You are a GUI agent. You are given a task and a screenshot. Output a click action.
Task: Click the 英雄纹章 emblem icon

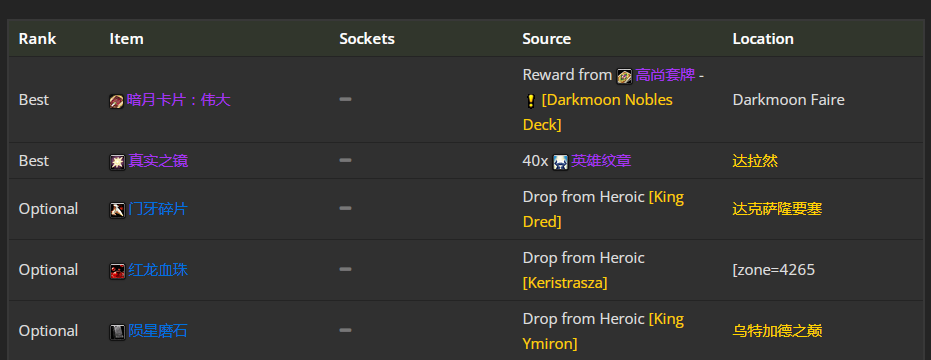point(560,162)
